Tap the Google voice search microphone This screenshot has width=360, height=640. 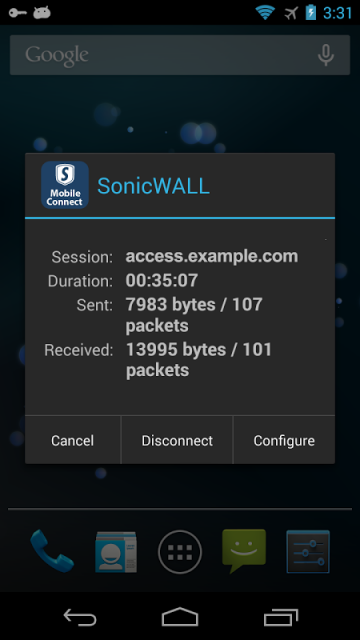[x=326, y=55]
